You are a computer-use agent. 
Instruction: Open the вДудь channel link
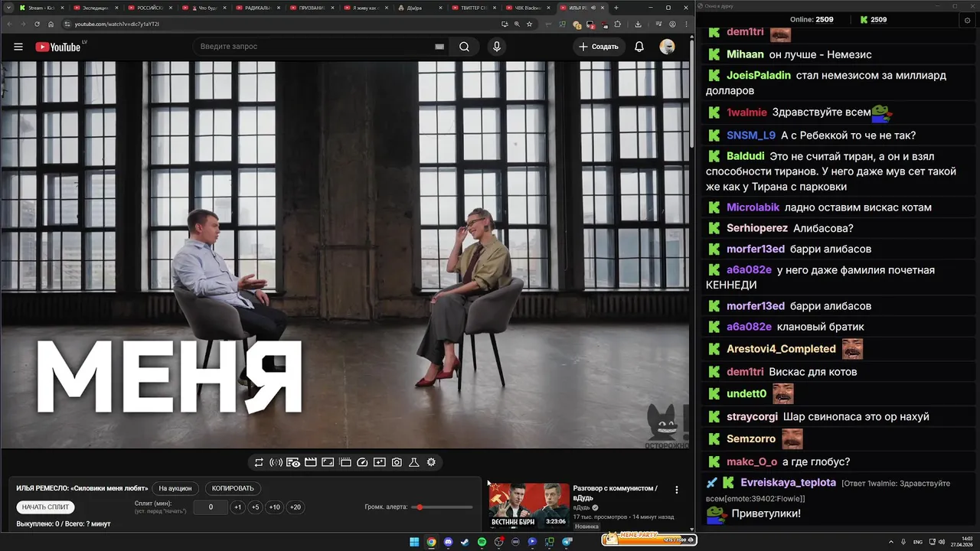click(x=582, y=507)
